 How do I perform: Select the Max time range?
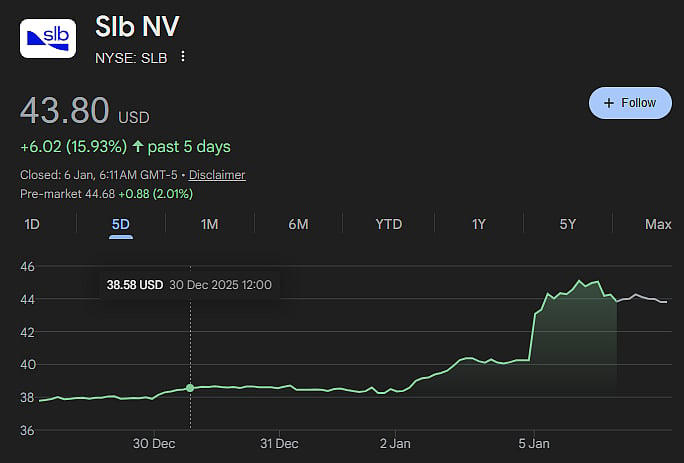click(658, 224)
